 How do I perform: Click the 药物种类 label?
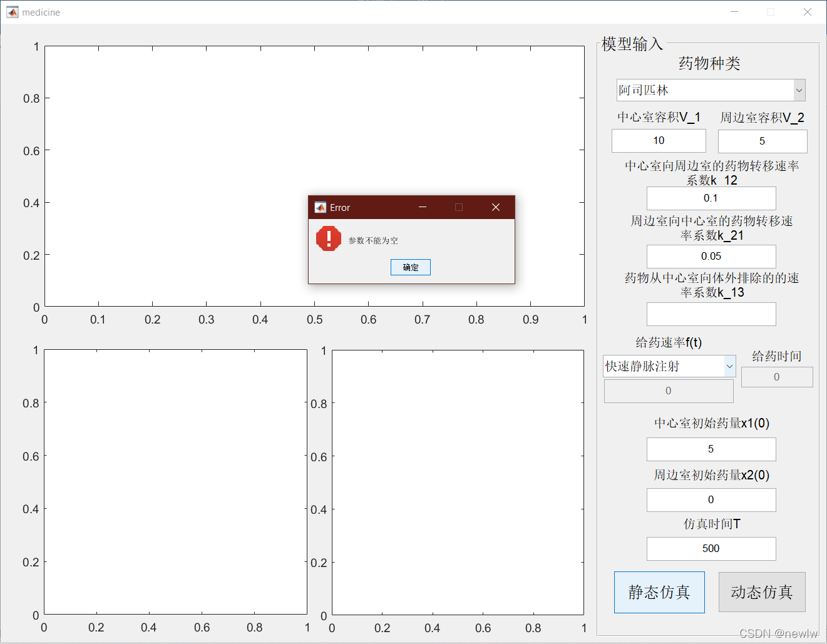click(x=709, y=63)
